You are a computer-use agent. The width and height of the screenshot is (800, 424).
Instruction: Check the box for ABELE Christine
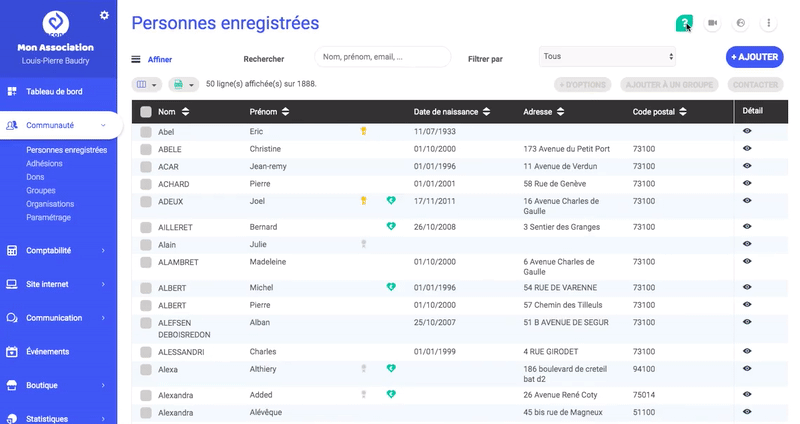pos(146,149)
